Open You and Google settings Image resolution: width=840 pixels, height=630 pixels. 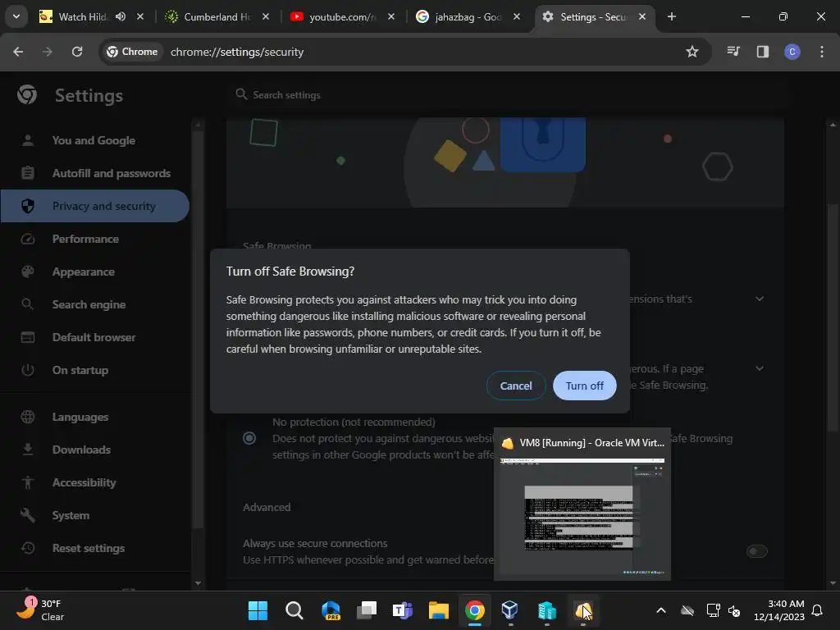tap(94, 140)
